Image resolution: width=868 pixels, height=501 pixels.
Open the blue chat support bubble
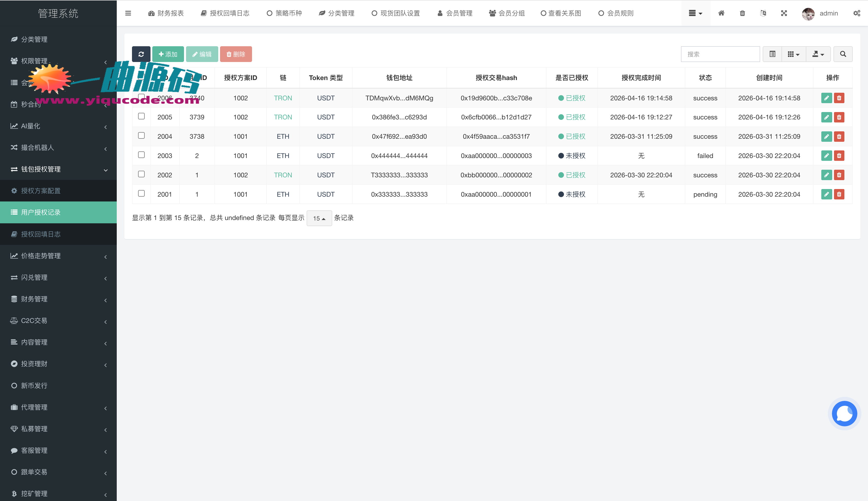point(844,414)
